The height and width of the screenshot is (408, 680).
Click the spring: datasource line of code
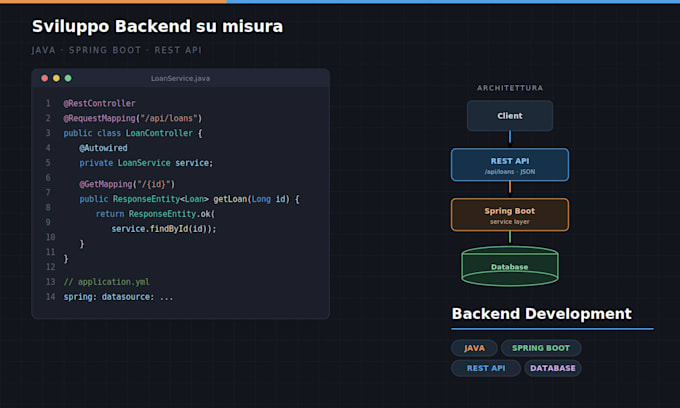(x=118, y=297)
